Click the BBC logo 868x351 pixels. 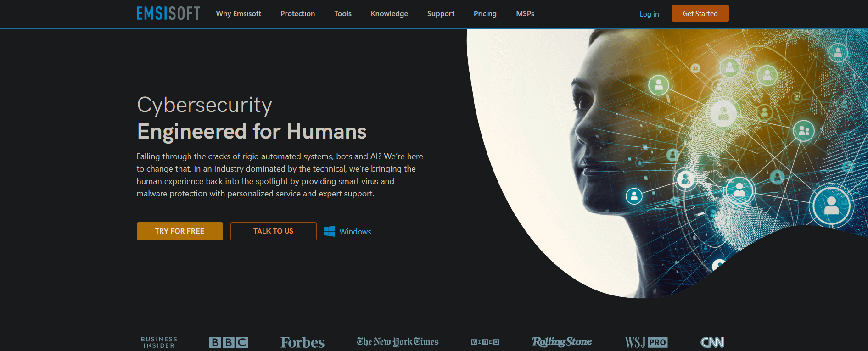tap(229, 342)
